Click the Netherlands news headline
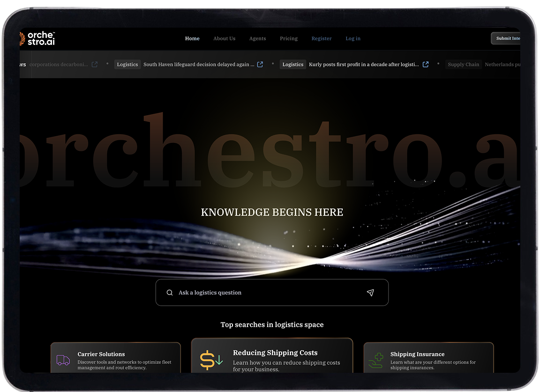This screenshot has width=540, height=392. (502, 64)
